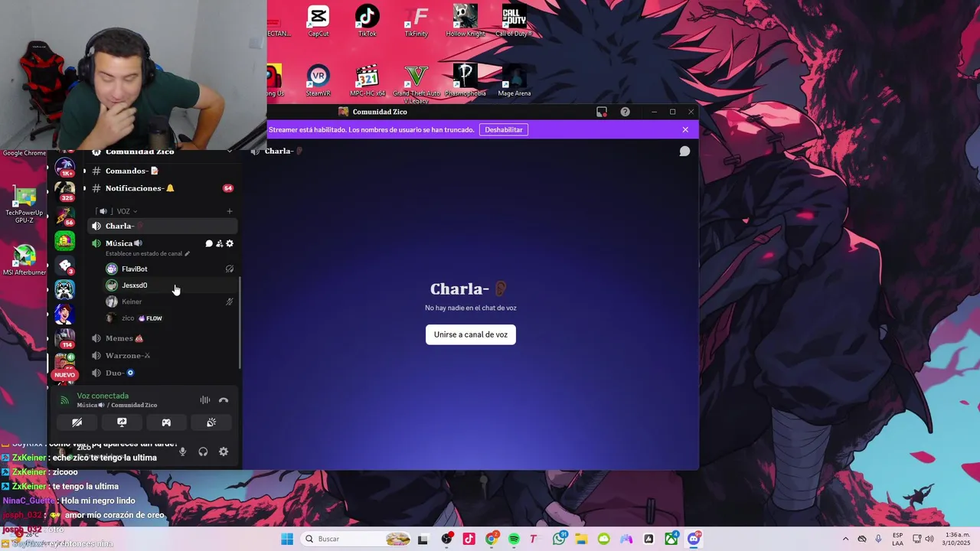The image size is (980, 551).
Task: Open SteamVR desktop shortcut
Action: (x=318, y=80)
